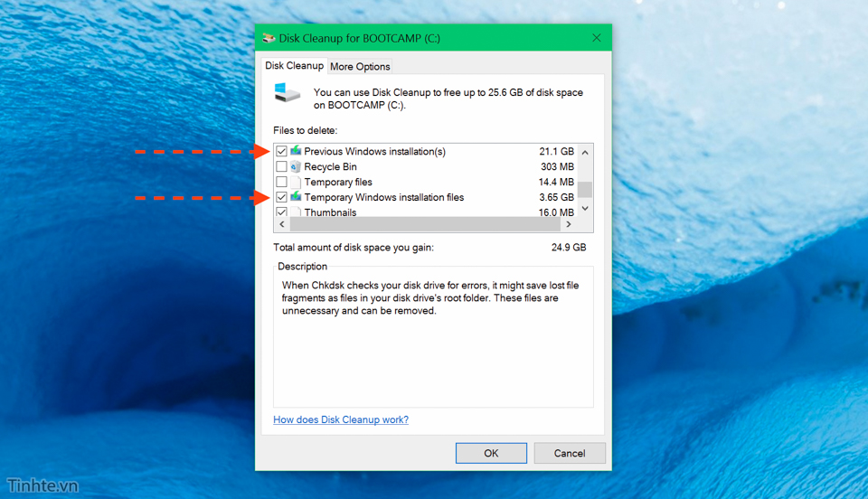Open the How does Disk Cleanup work link
868x499 pixels.
[x=341, y=419]
